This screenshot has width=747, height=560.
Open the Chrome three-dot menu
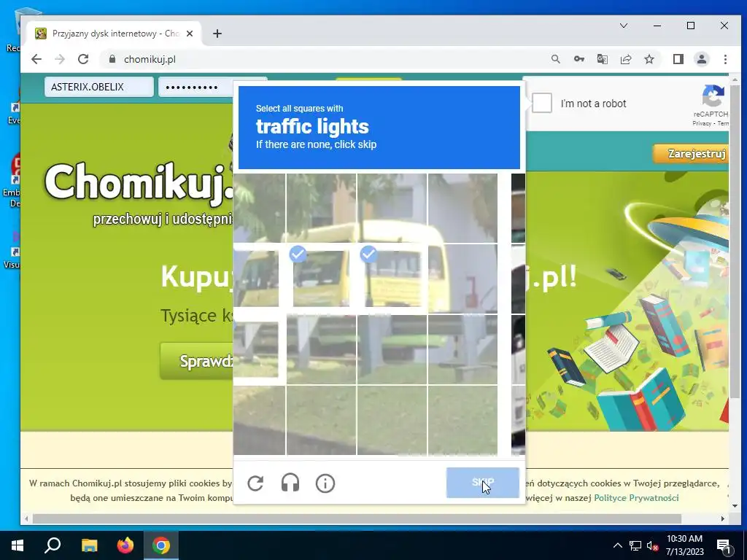pos(725,59)
